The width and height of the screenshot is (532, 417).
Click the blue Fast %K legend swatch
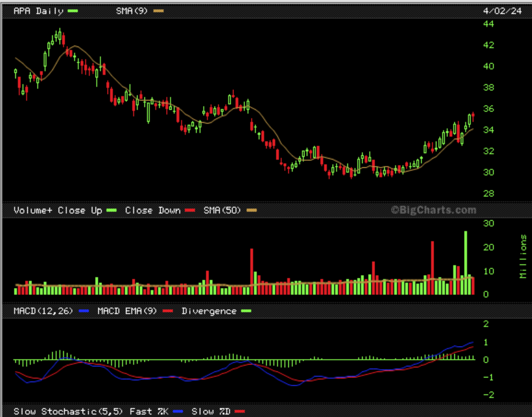(x=178, y=412)
